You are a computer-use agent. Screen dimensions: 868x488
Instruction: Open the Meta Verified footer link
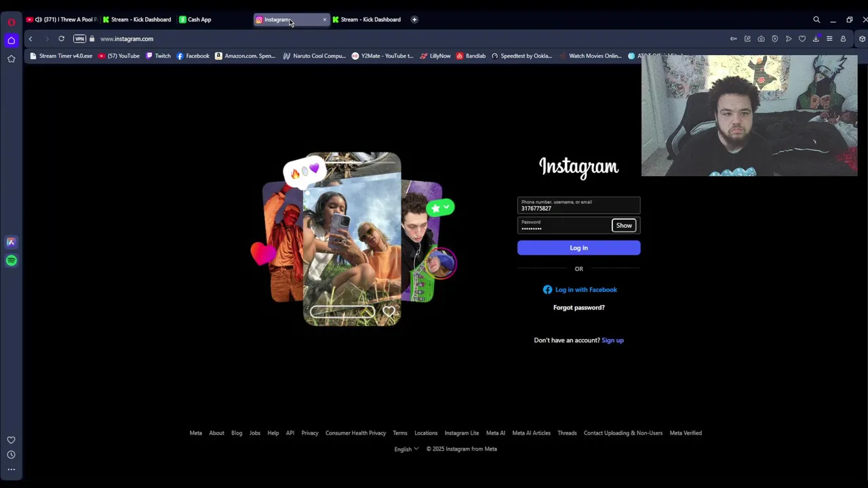pos(686,433)
